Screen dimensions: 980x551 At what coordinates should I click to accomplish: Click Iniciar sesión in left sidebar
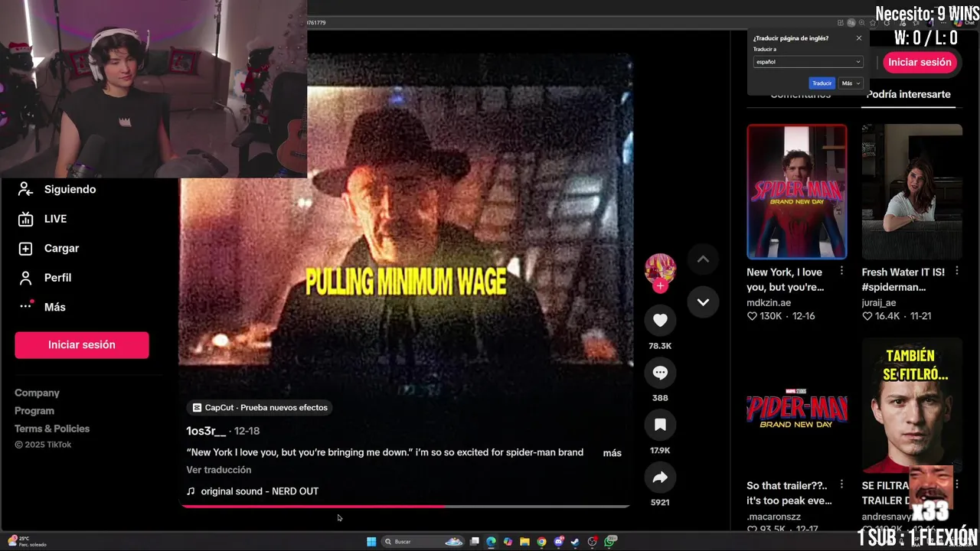click(x=82, y=345)
